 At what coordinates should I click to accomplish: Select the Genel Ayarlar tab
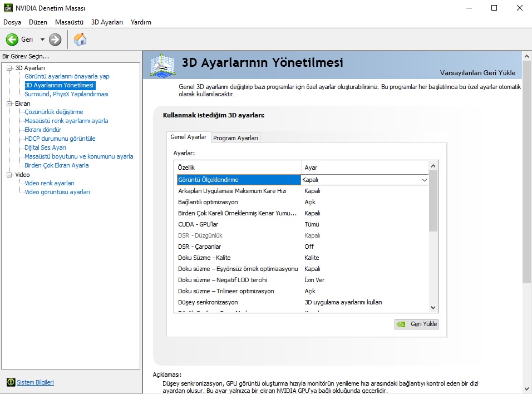click(188, 137)
